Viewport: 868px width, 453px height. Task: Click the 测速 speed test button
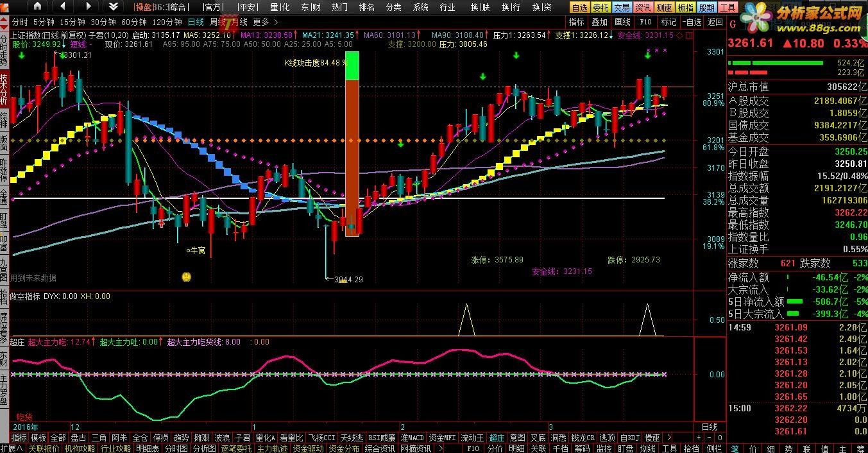pos(664,7)
